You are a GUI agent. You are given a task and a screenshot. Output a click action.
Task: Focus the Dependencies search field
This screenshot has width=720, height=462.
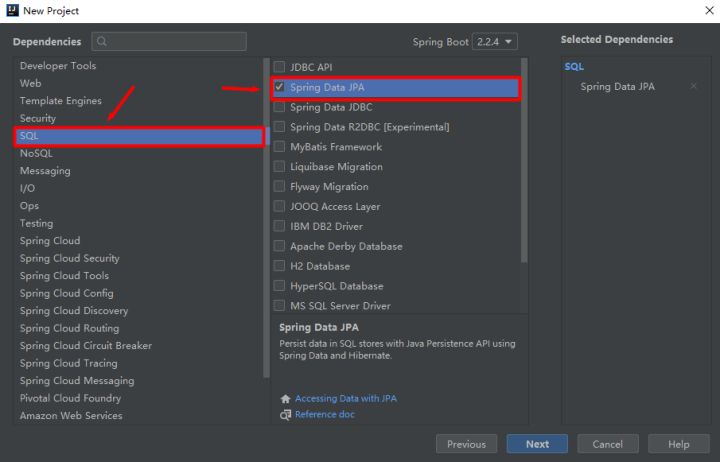pyautogui.click(x=175, y=42)
